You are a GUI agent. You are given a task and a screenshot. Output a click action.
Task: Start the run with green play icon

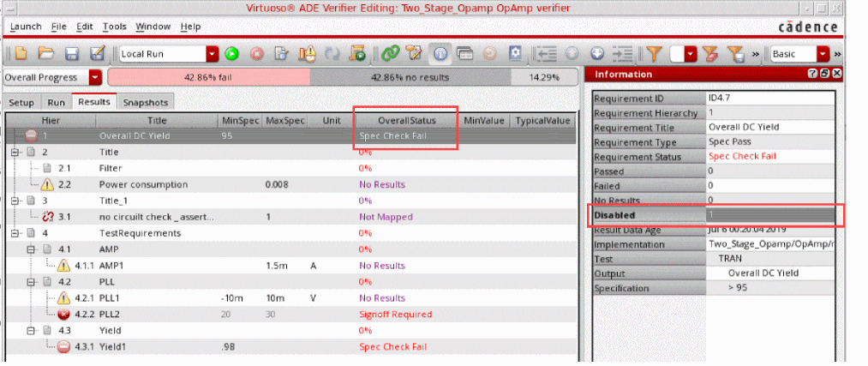[x=231, y=54]
